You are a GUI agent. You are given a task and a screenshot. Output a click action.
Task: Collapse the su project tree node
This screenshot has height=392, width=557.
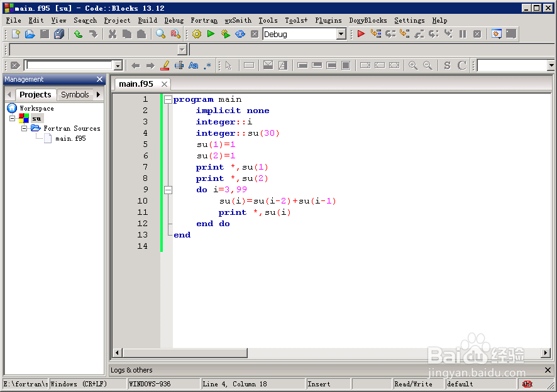point(13,118)
